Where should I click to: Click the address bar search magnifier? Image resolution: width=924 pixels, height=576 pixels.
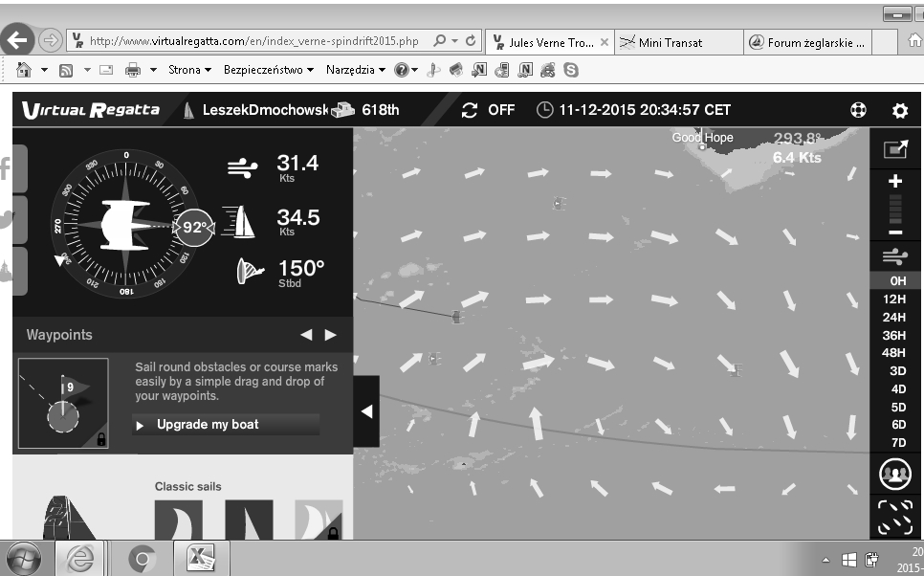(439, 41)
